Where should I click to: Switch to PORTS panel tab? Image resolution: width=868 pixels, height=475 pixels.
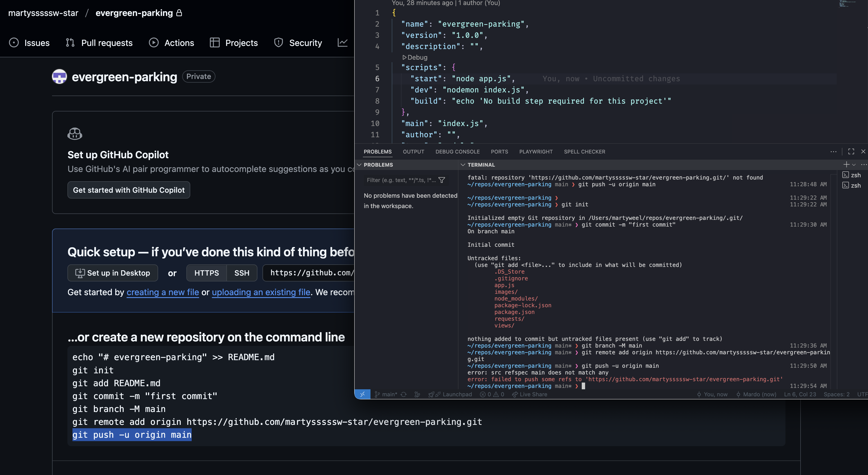(499, 152)
